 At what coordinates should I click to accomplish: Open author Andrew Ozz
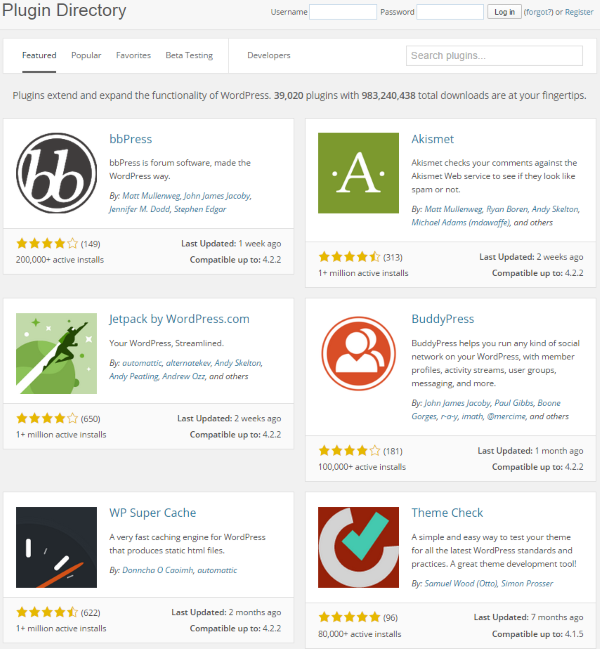183,376
